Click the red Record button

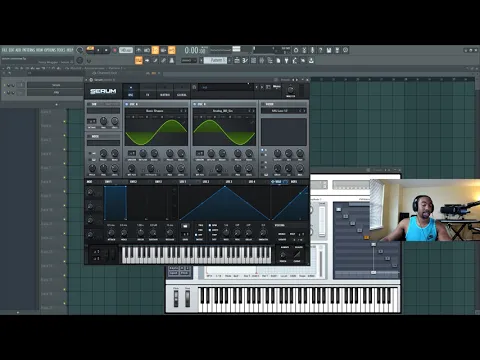115,50
